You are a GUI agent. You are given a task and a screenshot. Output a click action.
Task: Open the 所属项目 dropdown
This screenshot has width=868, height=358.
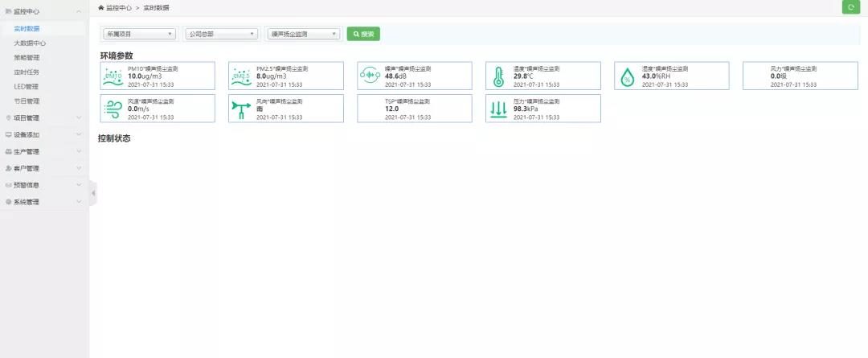[x=140, y=34]
